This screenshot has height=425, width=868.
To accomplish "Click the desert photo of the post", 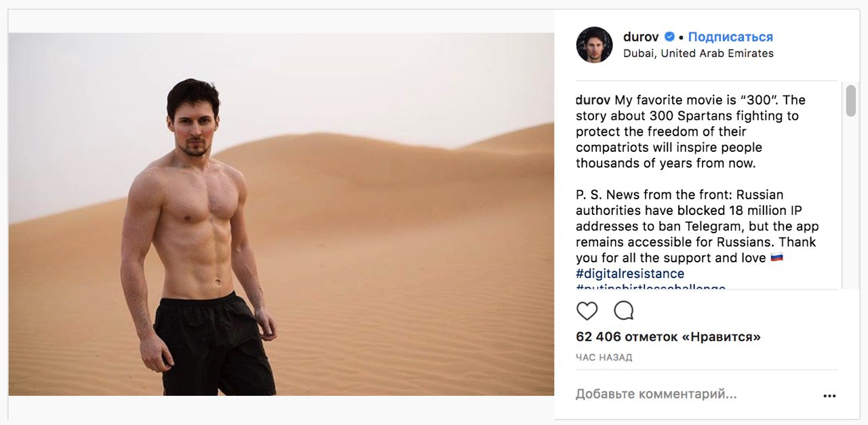I will (x=281, y=214).
